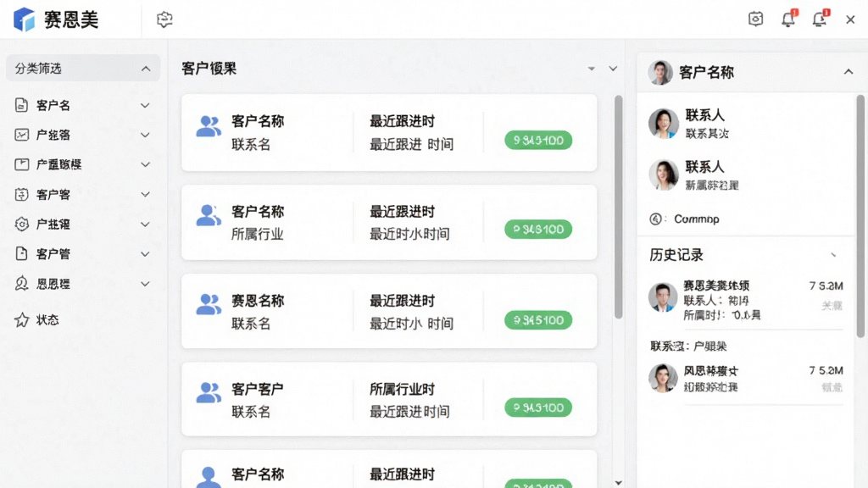
Task: Click the avatar of history entry 赛恩美赛体须
Action: click(663, 297)
